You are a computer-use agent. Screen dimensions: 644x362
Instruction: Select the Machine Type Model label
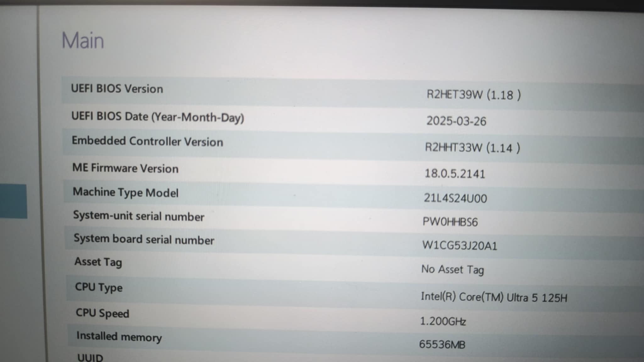tap(125, 192)
